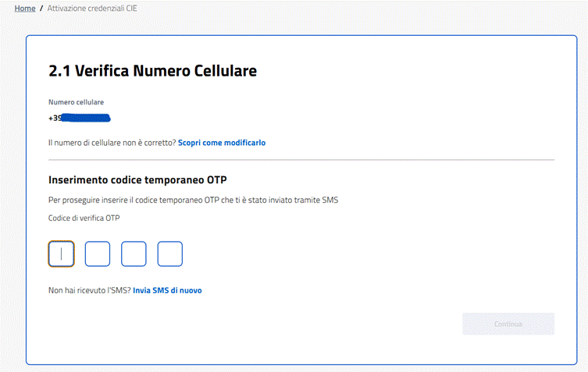Click the second OTP digit box
The width and height of the screenshot is (588, 372).
pos(98,253)
